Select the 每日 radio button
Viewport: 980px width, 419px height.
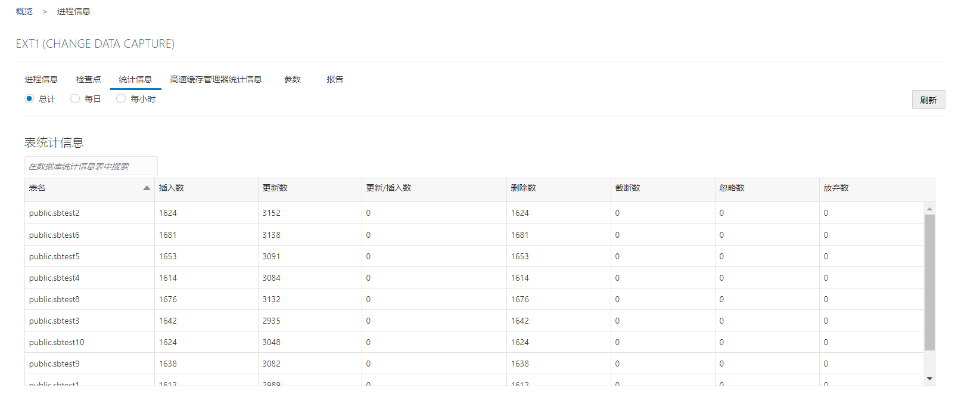point(75,99)
